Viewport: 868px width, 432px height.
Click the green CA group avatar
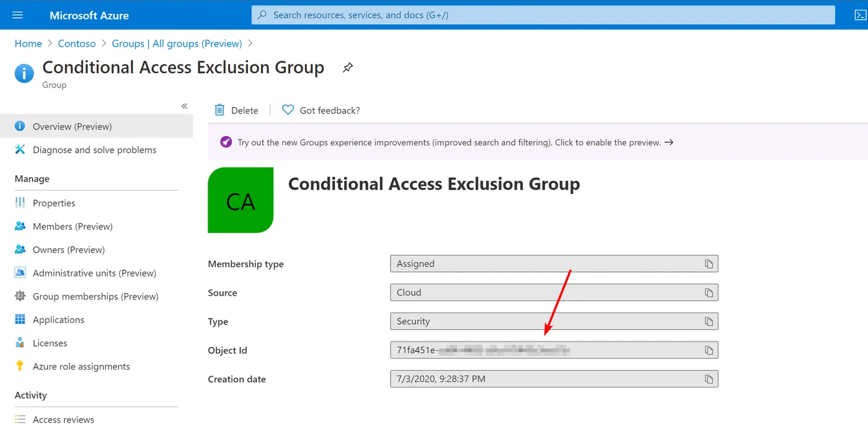coord(241,200)
